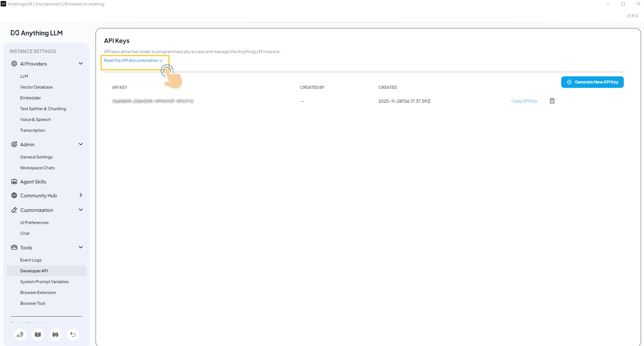The width and height of the screenshot is (644, 346).
Task: Click the Anything LLM logo
Action: 36,33
